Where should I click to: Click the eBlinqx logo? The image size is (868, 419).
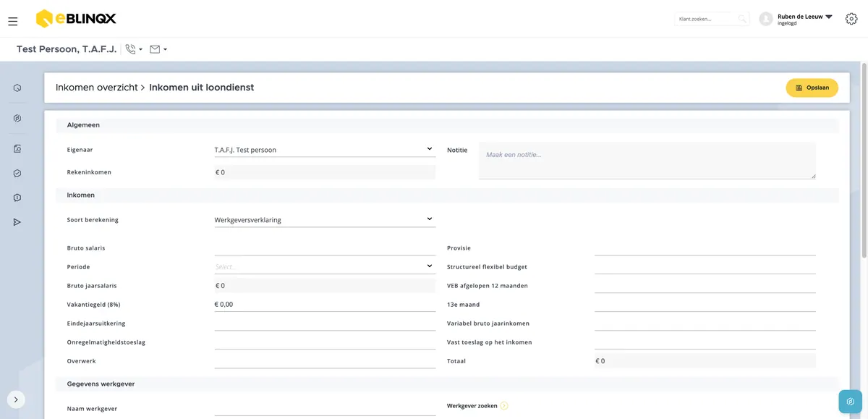coord(76,19)
